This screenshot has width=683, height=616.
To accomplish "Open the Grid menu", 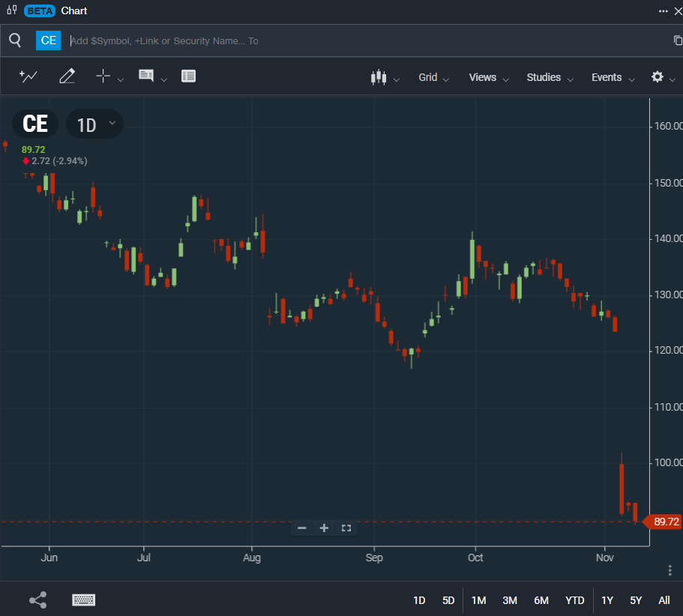I will pyautogui.click(x=433, y=77).
